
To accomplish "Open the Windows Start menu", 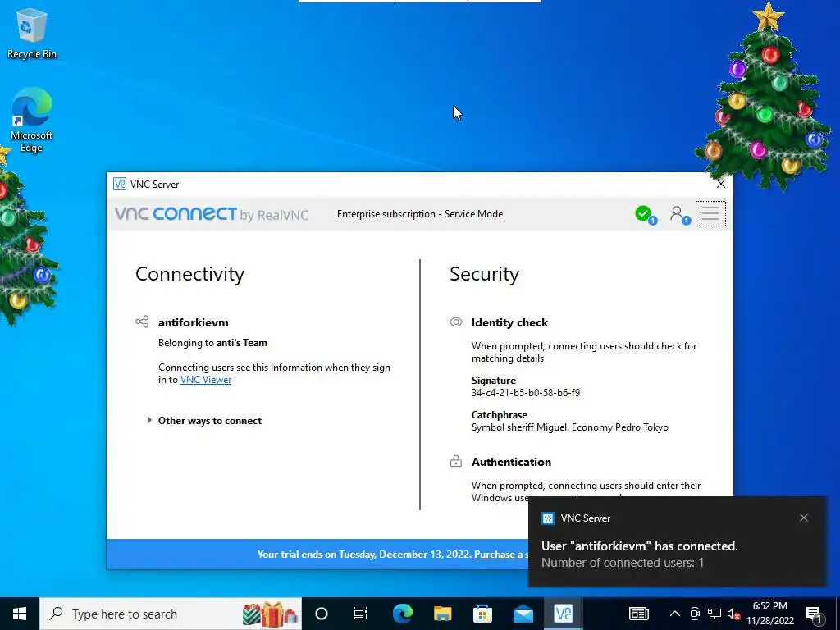I will click(20, 614).
